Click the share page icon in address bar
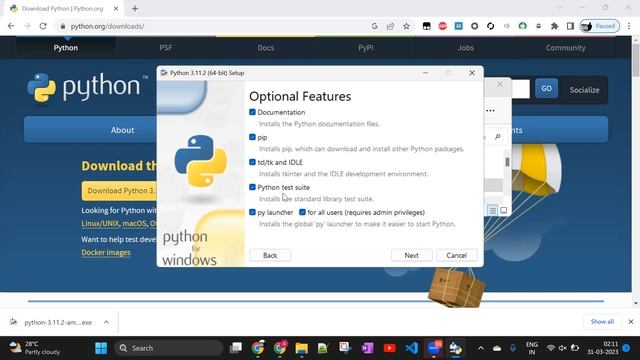The width and height of the screenshot is (640, 360). (390, 26)
